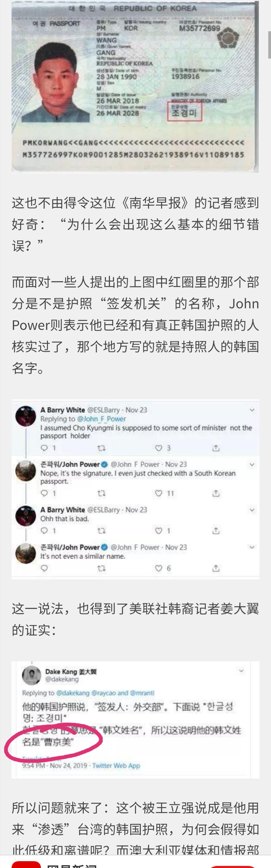
Task: Tap the retweet icon under 'Nope, it's the signature' tweet
Action: click(x=101, y=493)
